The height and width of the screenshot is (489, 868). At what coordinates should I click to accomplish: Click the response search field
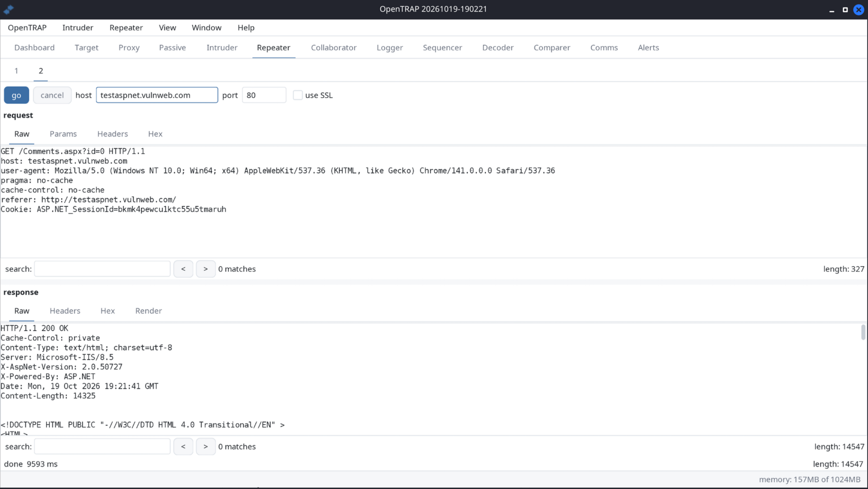coord(102,446)
